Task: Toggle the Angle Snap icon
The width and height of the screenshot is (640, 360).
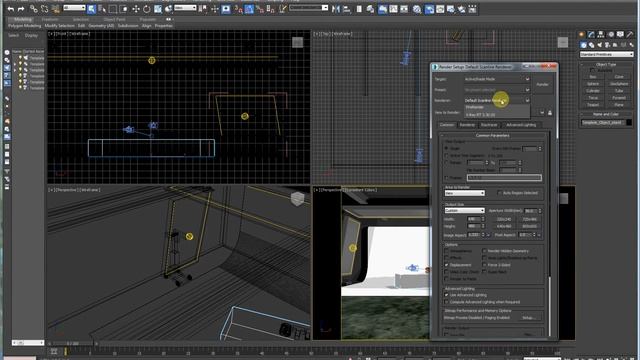Action: coord(249,9)
